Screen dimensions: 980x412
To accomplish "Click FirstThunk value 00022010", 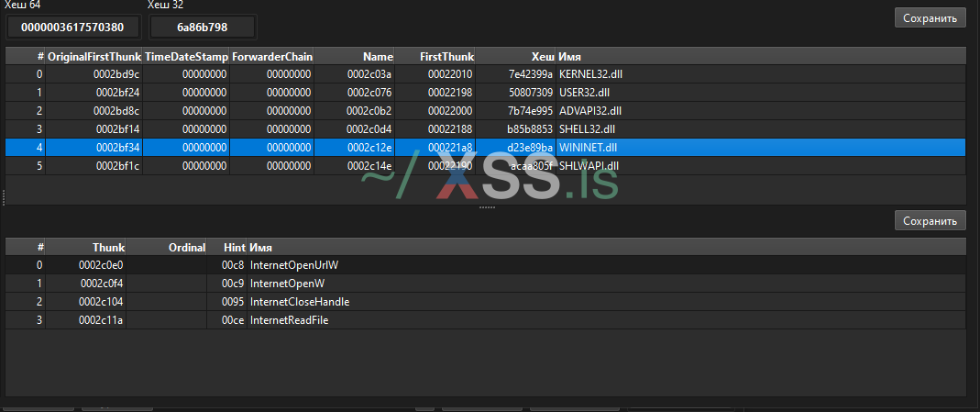I will (450, 74).
